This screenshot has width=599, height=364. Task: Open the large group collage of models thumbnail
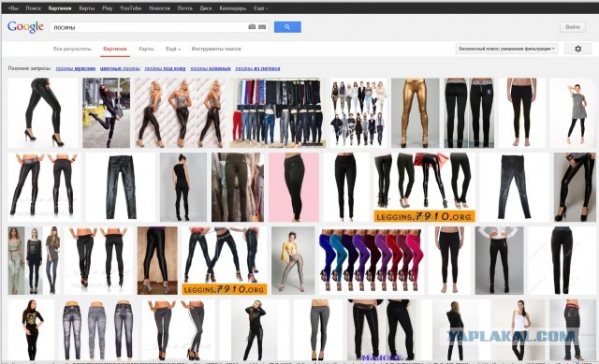tap(358, 112)
